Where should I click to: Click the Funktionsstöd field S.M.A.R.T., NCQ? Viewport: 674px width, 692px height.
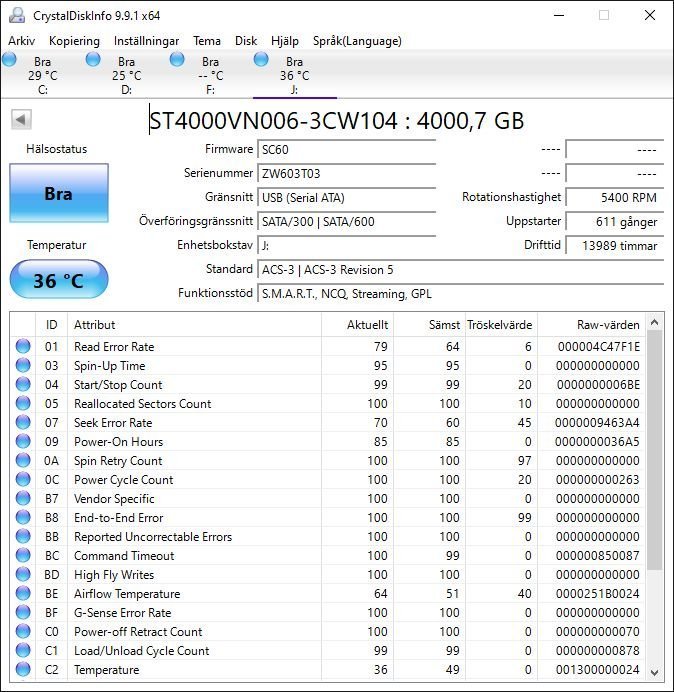pos(460,293)
